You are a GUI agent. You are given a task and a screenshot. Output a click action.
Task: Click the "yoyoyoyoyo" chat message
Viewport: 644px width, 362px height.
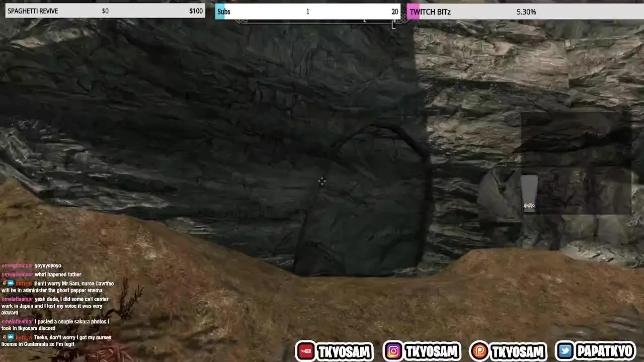click(48, 265)
